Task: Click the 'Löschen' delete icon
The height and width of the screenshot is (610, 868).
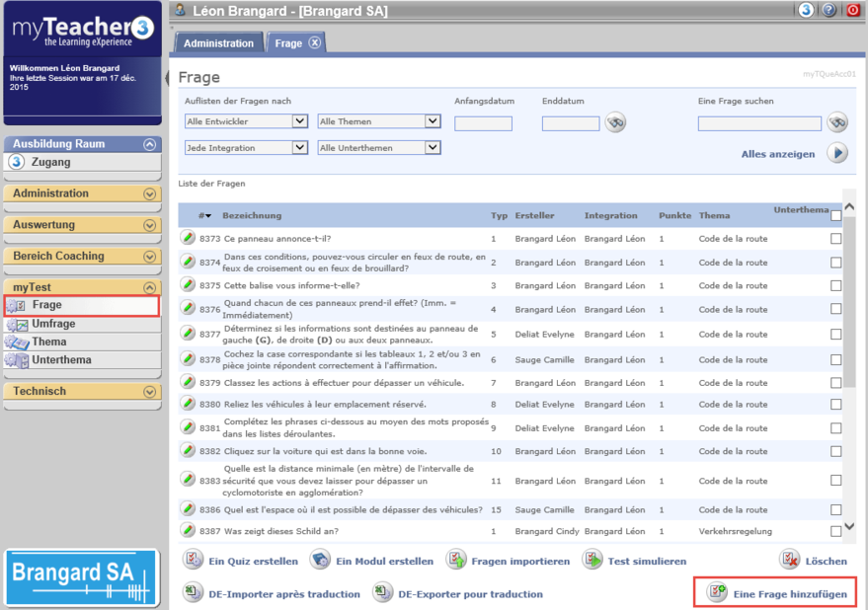Action: click(790, 561)
